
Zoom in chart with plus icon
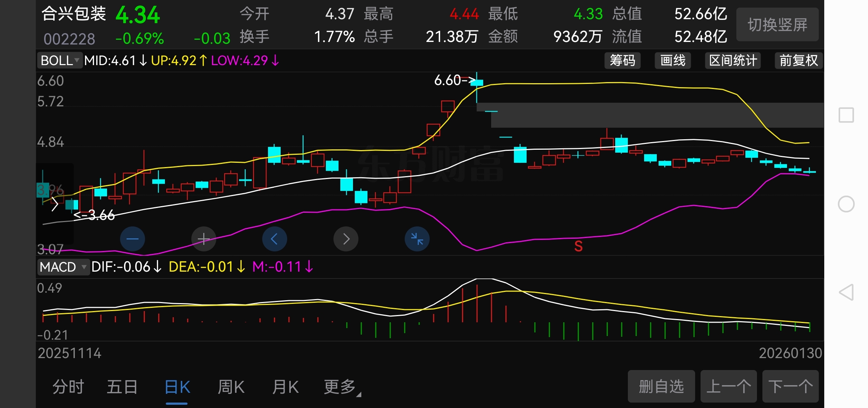tap(204, 239)
